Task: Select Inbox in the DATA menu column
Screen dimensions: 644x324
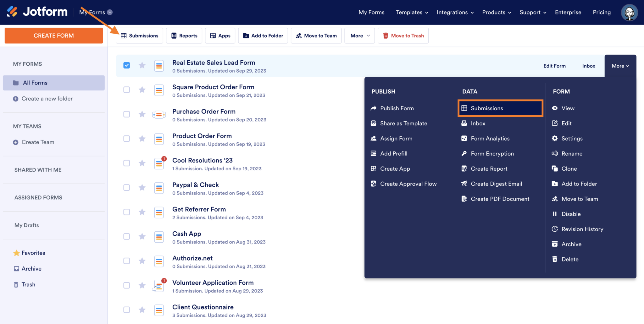Action: pos(477,123)
